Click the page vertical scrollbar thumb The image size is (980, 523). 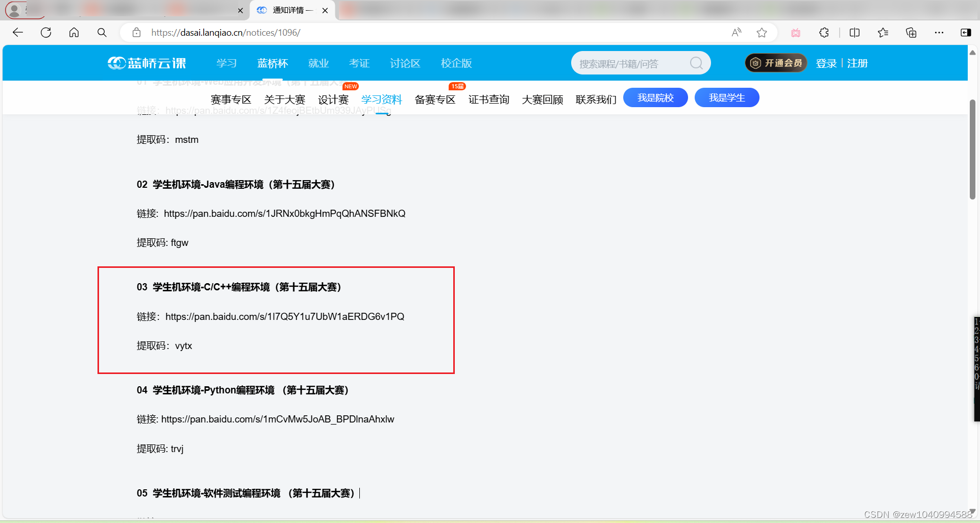point(972,150)
